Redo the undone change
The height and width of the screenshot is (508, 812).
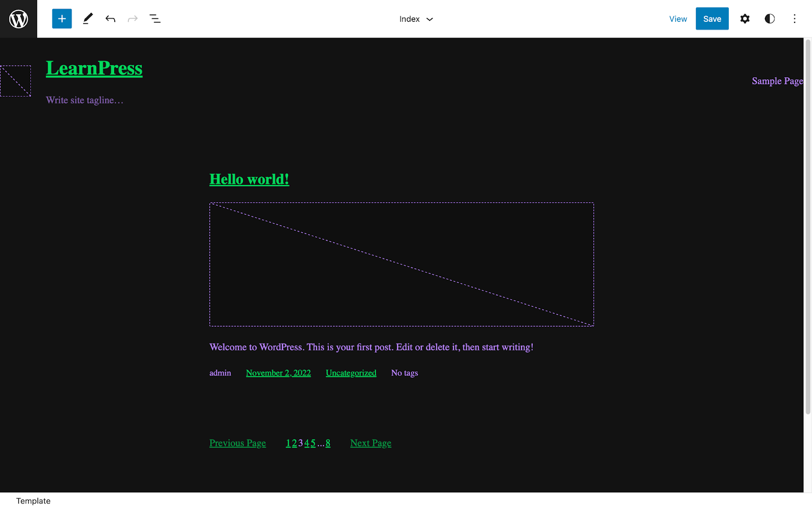pos(132,19)
